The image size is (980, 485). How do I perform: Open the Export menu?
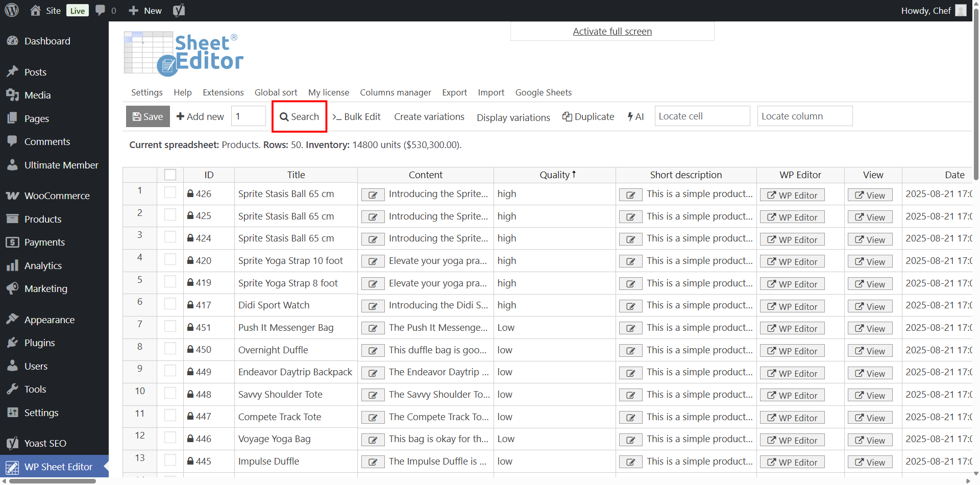pos(454,92)
